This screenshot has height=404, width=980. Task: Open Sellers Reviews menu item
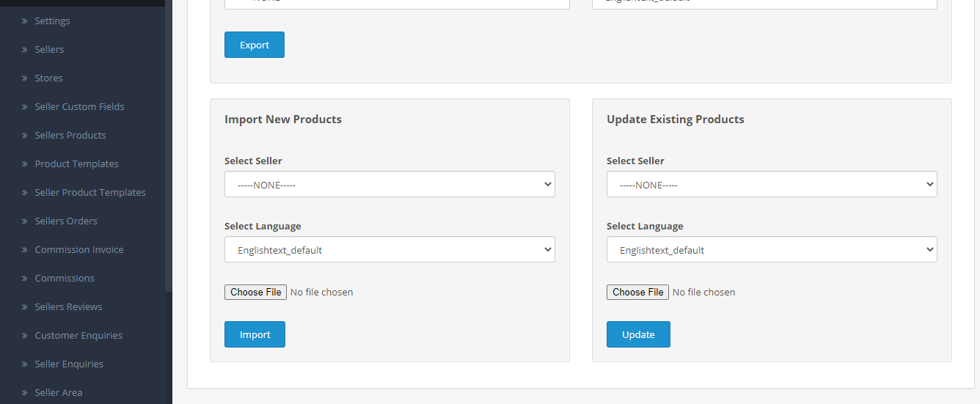pos(68,306)
